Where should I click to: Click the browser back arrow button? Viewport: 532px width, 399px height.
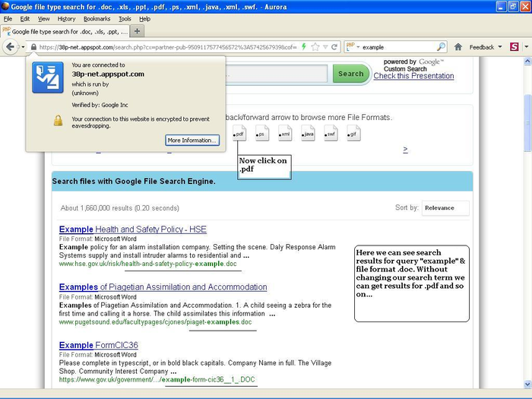tap(10, 47)
